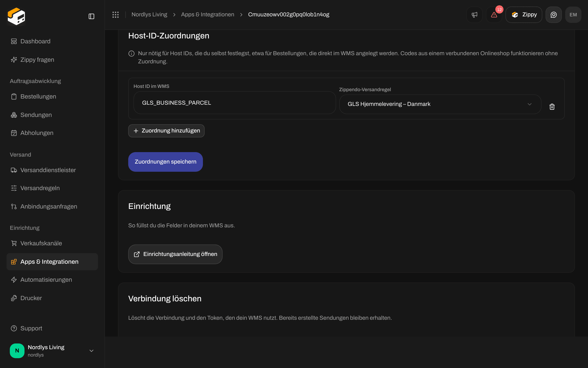Image resolution: width=588 pixels, height=368 pixels.
Task: Open Automatisierungen in the sidebar
Action: click(x=52, y=280)
